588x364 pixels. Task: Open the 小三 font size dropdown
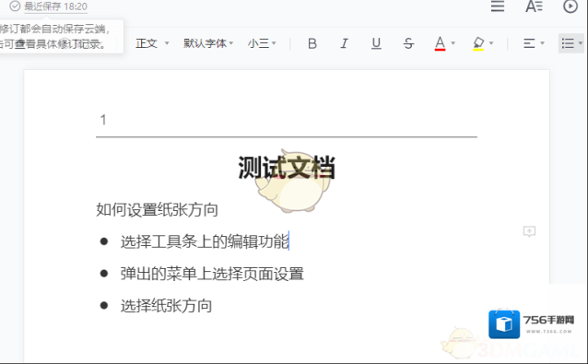click(262, 43)
